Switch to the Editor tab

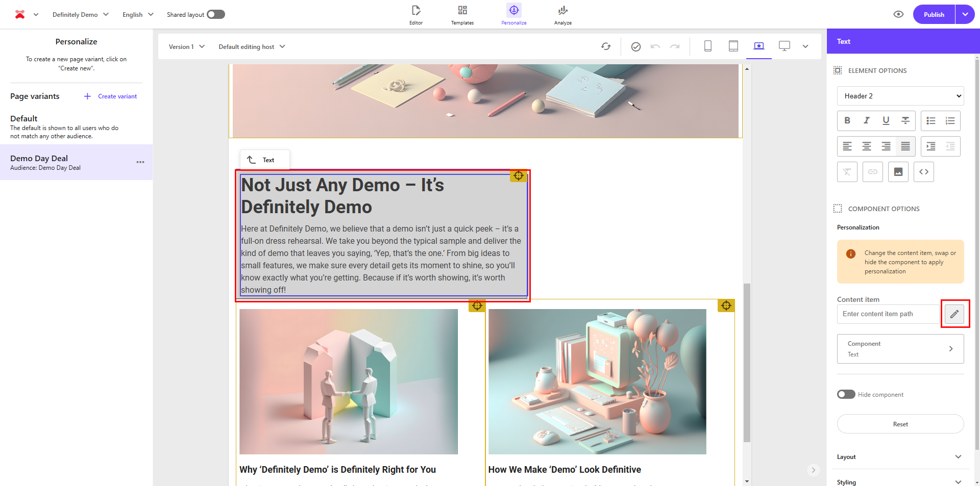pyautogui.click(x=416, y=14)
